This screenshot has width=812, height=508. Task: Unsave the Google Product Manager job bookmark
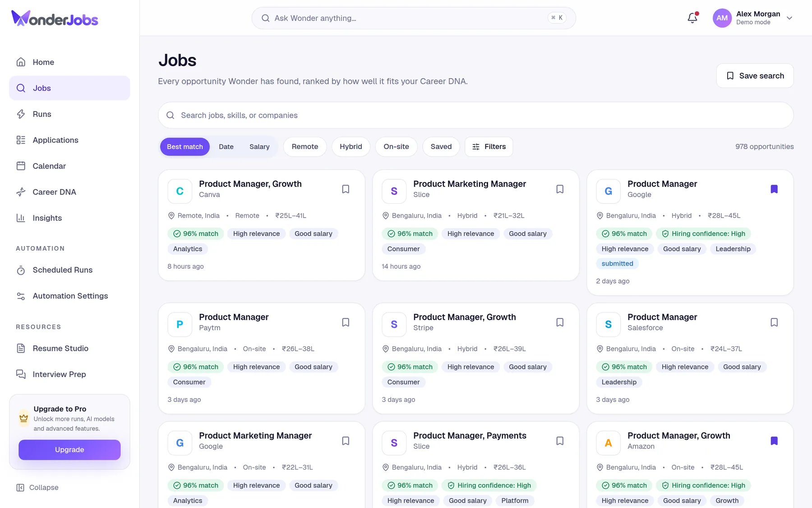774,189
